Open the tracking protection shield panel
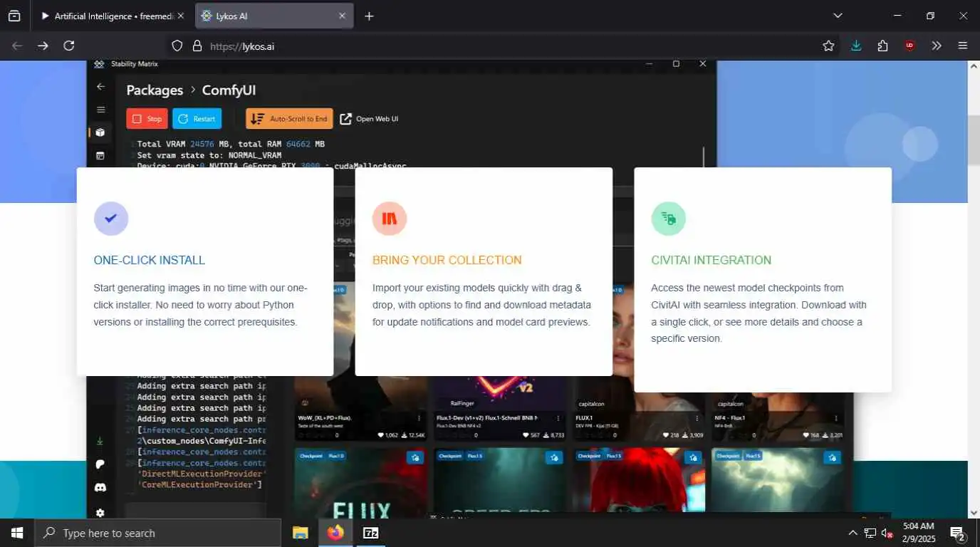 (x=178, y=46)
